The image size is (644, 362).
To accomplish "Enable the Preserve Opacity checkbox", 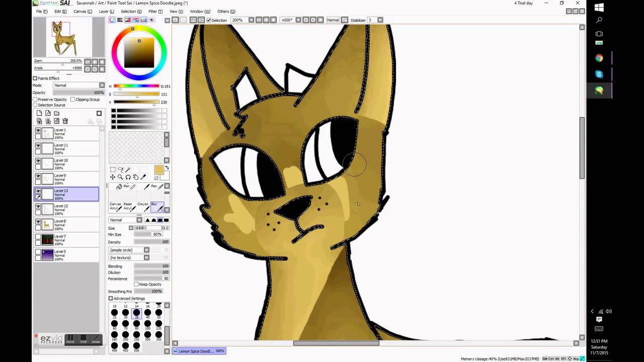I will point(35,100).
